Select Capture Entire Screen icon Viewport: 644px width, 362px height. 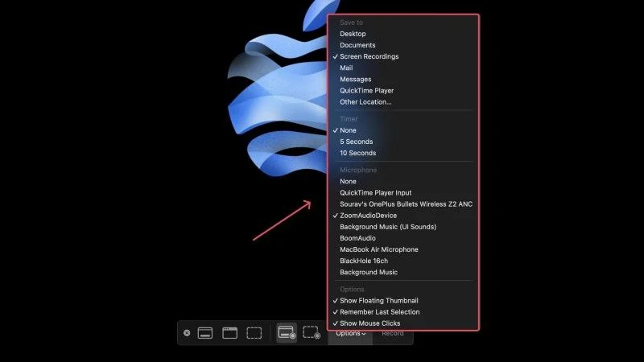click(205, 333)
